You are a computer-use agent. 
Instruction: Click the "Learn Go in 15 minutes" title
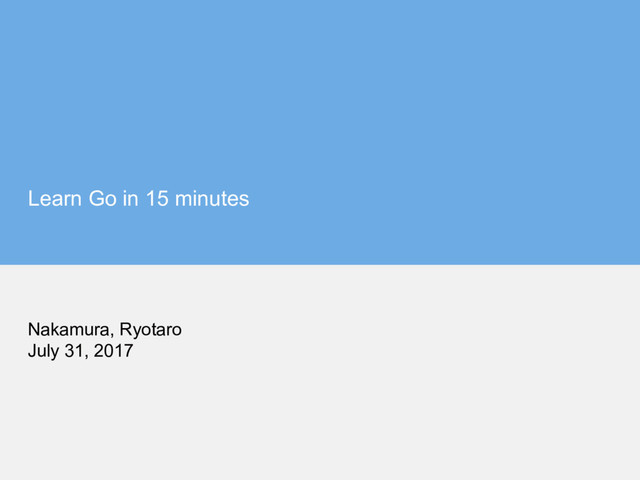pos(138,199)
